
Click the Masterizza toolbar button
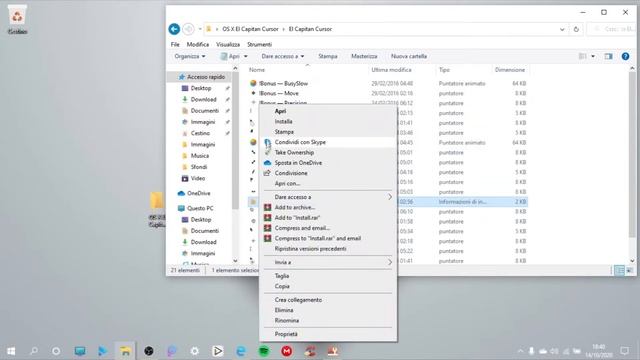point(364,56)
